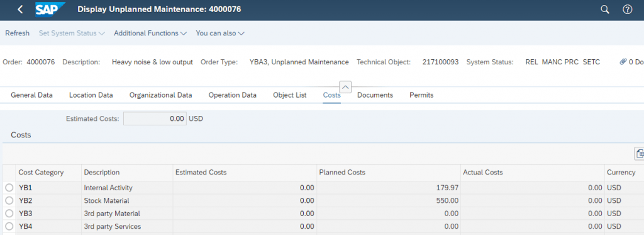The image size is (644, 235).
Task: Click the Refresh button
Action: tap(17, 33)
